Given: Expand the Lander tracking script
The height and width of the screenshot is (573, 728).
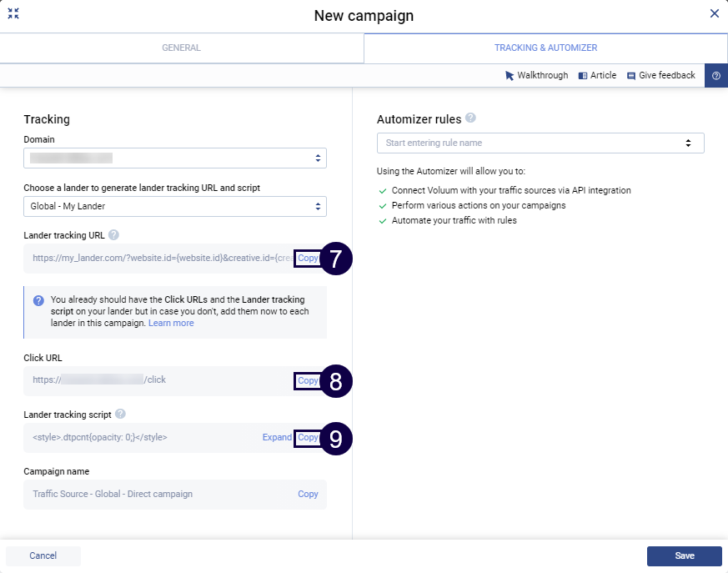Looking at the screenshot, I should click(277, 437).
